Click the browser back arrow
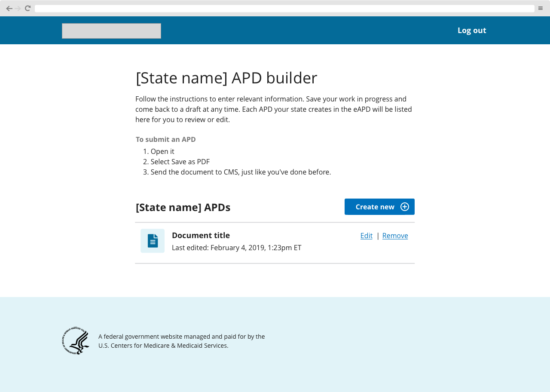Image resolution: width=550 pixels, height=392 pixels. (x=9, y=8)
